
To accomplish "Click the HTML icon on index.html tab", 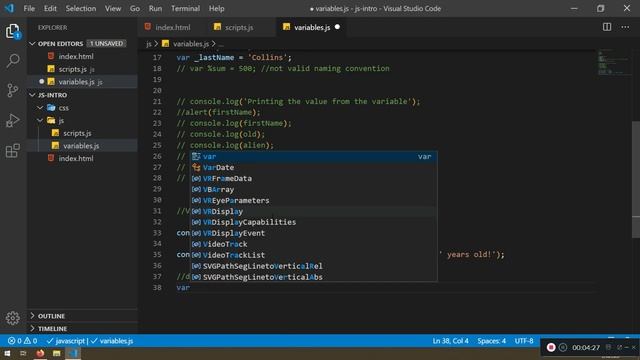I will tap(148, 27).
